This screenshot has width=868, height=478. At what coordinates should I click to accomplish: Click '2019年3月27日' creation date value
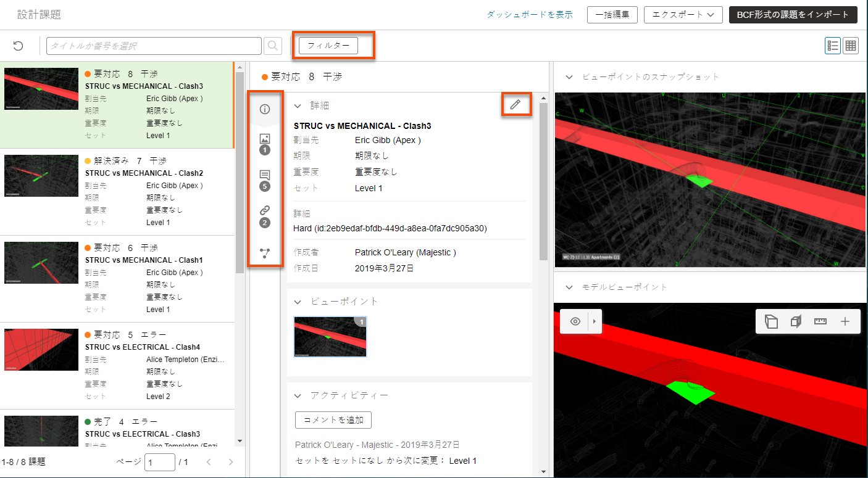(x=385, y=268)
